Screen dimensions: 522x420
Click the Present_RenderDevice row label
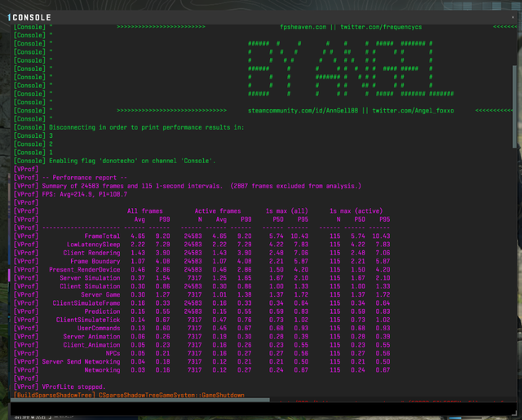(85, 270)
